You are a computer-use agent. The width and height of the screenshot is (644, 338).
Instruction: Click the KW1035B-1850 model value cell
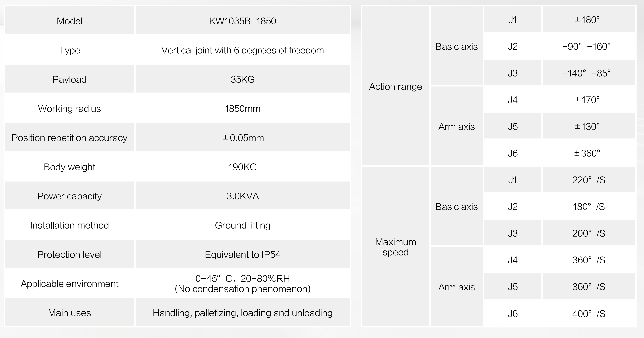pos(243,20)
